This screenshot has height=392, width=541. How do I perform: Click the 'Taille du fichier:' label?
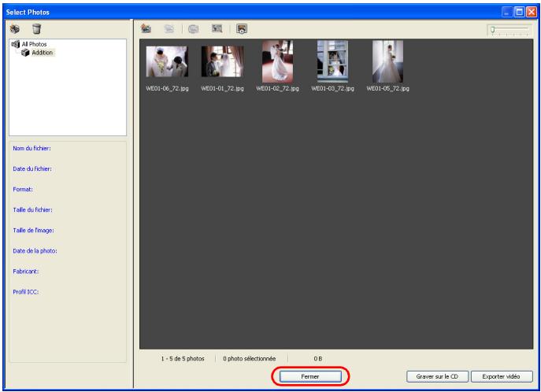coord(33,209)
